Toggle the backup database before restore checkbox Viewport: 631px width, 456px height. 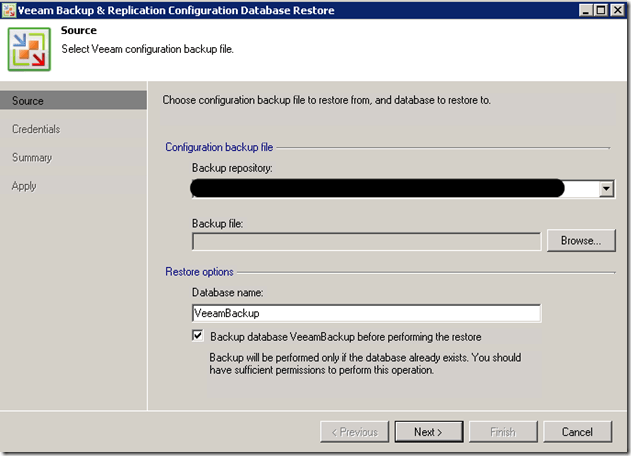[x=198, y=336]
